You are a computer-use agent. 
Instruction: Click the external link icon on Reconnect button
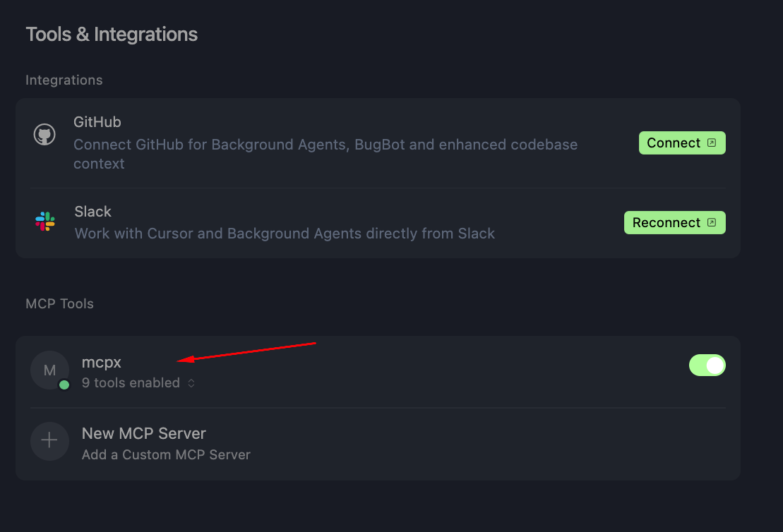tap(712, 222)
